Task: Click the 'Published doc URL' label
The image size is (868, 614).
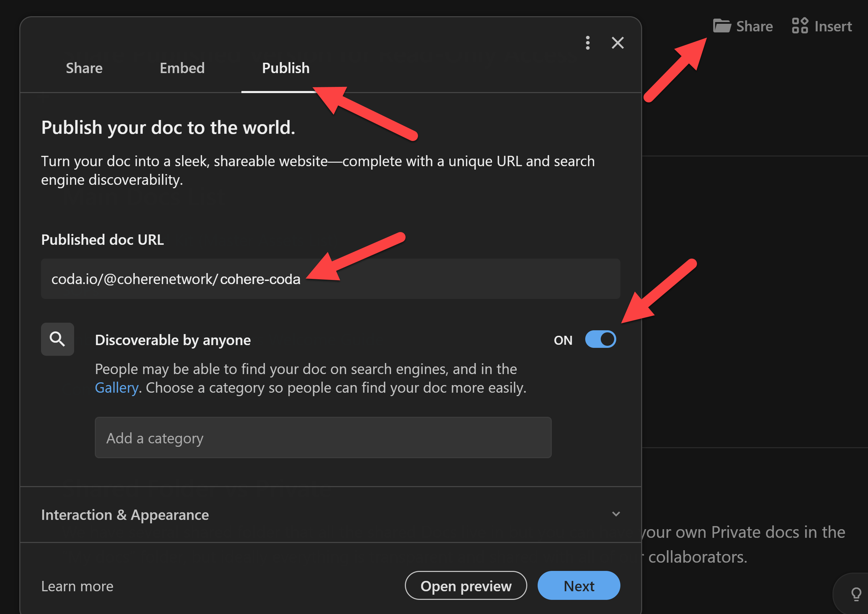Action: pos(102,240)
